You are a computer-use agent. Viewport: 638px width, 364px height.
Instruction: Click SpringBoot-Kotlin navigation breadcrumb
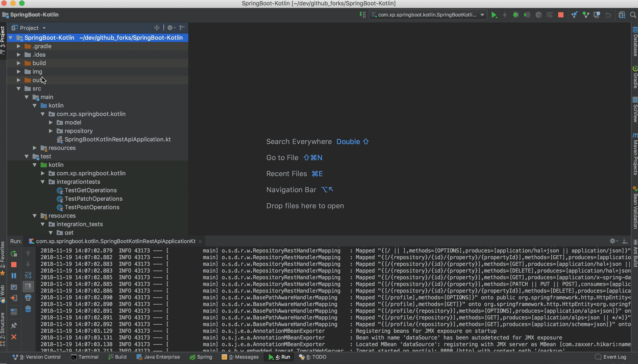pyautogui.click(x=31, y=15)
